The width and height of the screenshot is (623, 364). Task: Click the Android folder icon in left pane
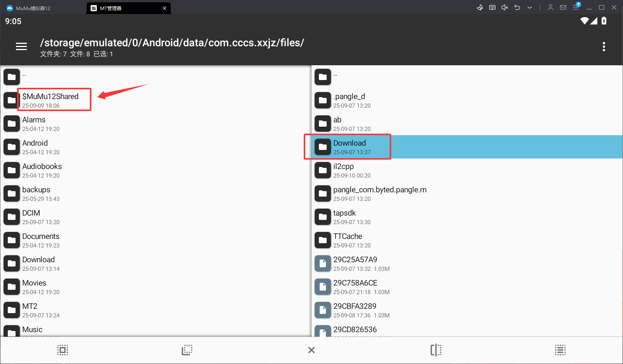[12, 147]
